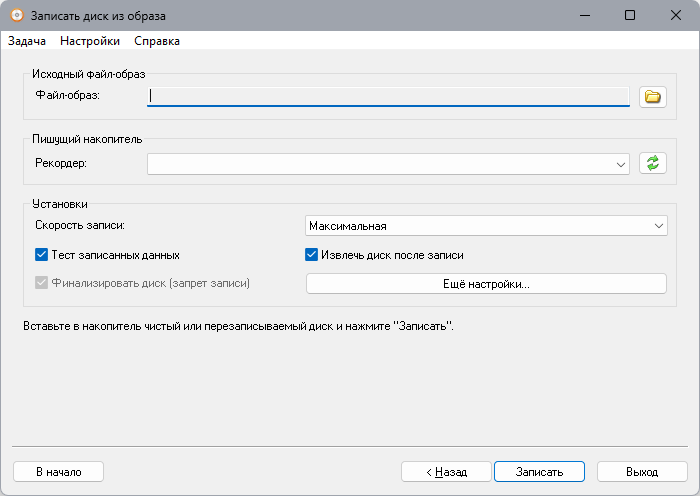
Task: Click the В начало button
Action: tap(58, 472)
